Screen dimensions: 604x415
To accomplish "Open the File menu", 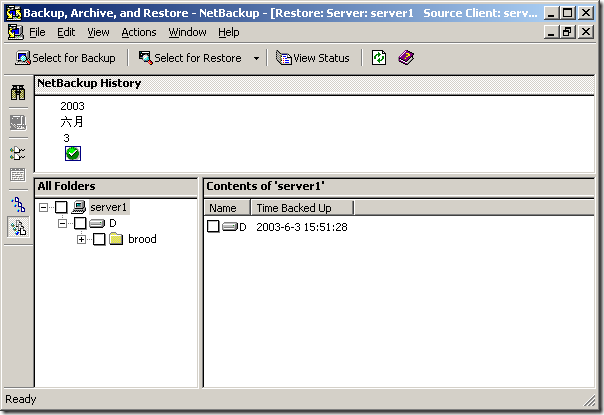I will click(x=37, y=32).
